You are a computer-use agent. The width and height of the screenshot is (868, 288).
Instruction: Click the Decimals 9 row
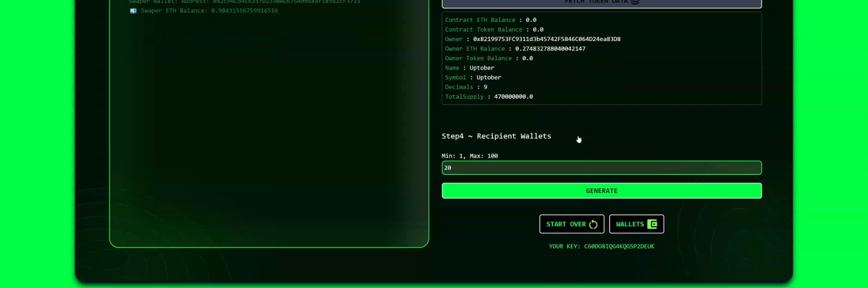click(466, 87)
